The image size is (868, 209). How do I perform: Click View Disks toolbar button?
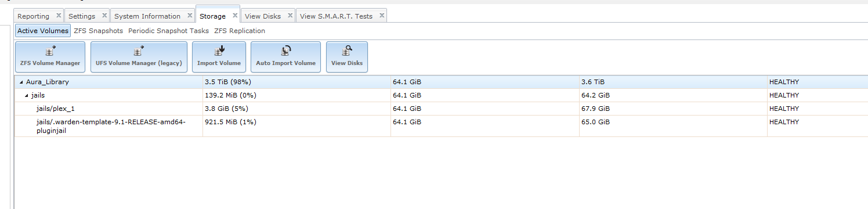coord(347,57)
